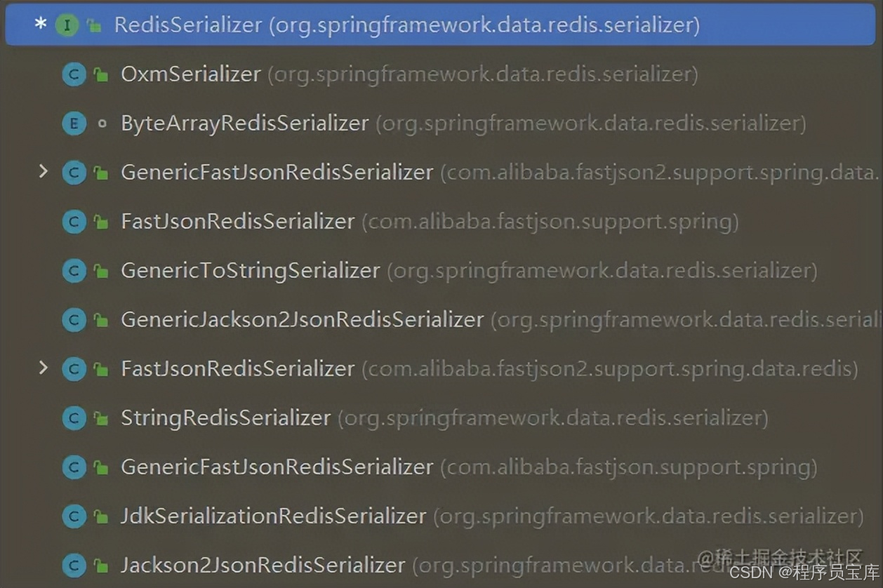Click the class icon next to GenericToStringSerializer
Image resolution: width=883 pixels, height=588 pixels.
[74, 270]
